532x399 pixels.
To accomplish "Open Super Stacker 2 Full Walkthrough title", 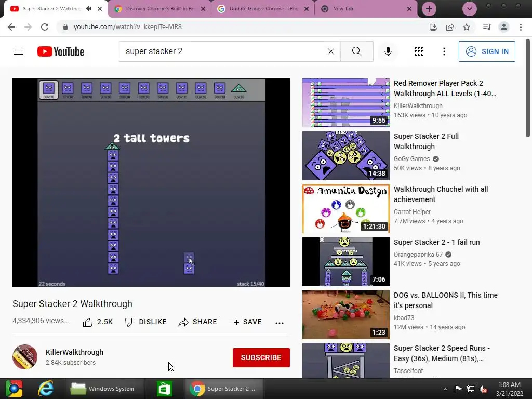I will tap(426, 141).
